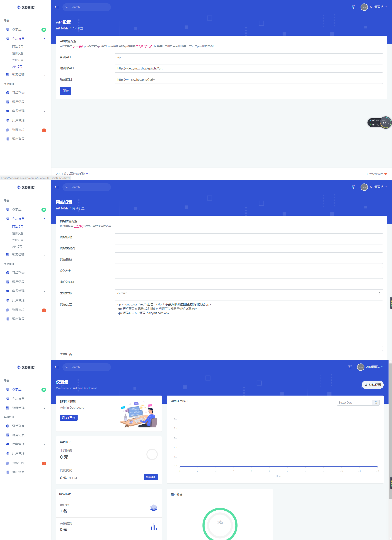
Task: Click the XORIC logo on 网站设置 page
Action: (x=26, y=187)
